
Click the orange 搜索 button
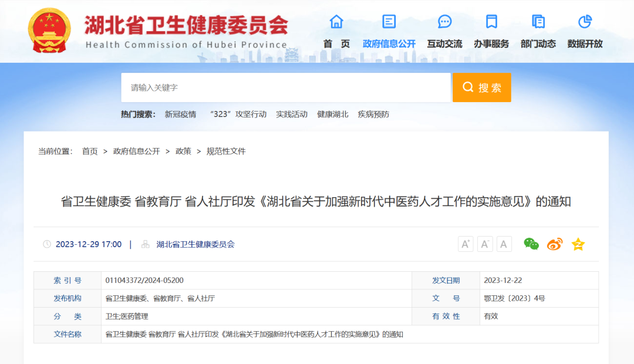pyautogui.click(x=481, y=87)
